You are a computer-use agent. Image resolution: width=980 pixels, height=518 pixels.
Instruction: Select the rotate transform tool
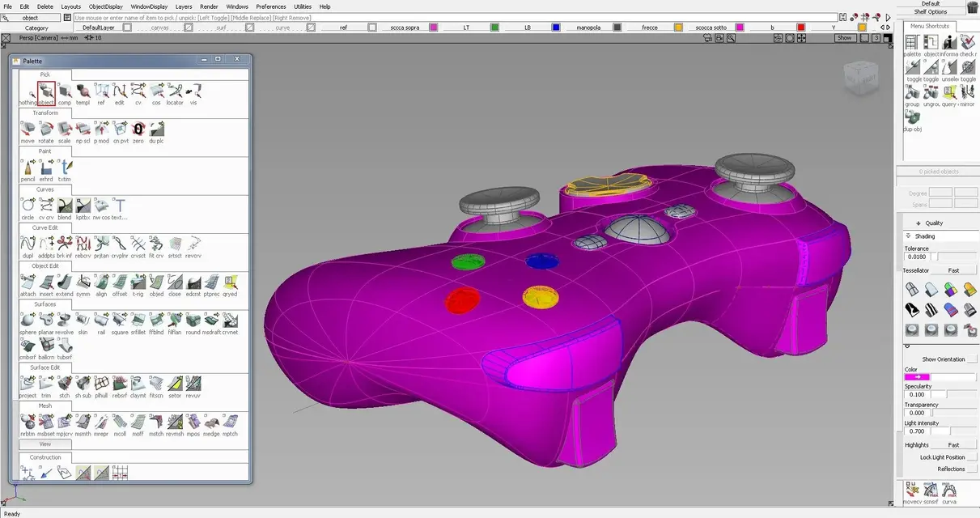46,129
